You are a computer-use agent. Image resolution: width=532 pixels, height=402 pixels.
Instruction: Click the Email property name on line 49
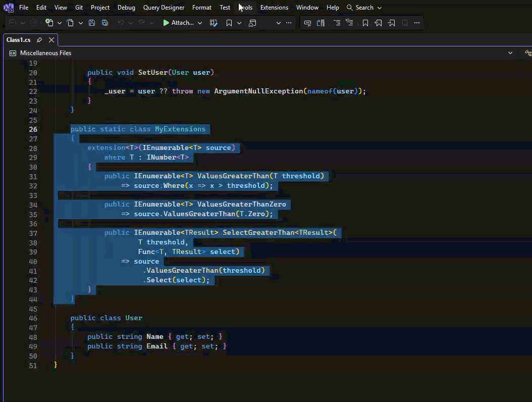coord(157,346)
